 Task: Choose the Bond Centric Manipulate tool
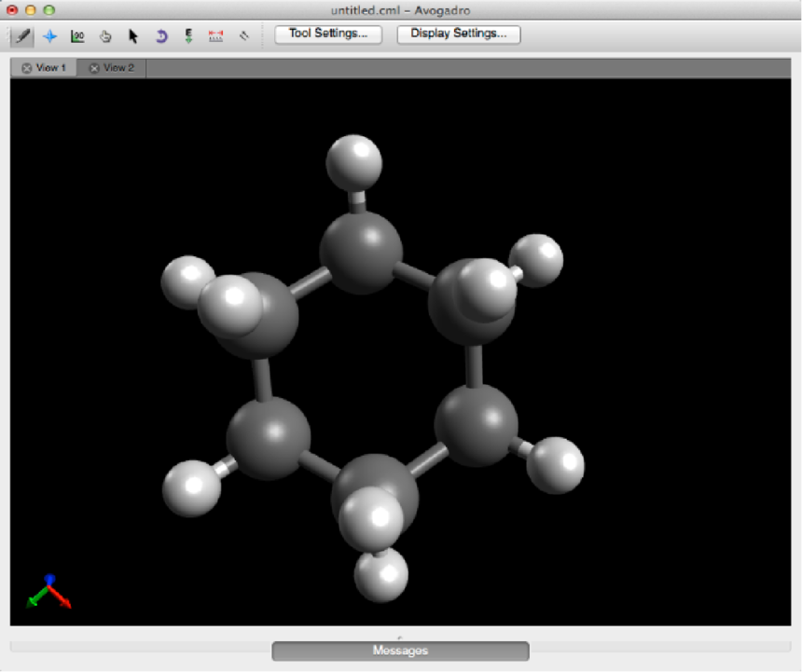pyautogui.click(x=77, y=36)
